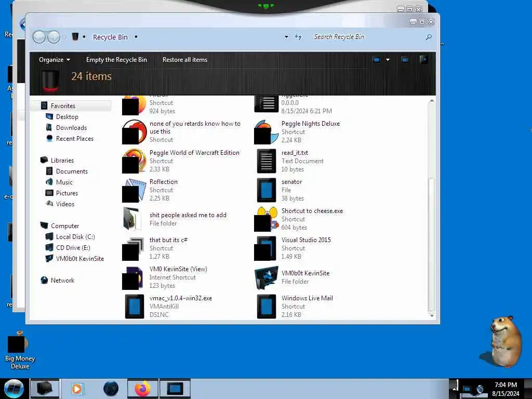The width and height of the screenshot is (532, 399).
Task: Click the scroll up arrow in file list
Action: (432, 101)
